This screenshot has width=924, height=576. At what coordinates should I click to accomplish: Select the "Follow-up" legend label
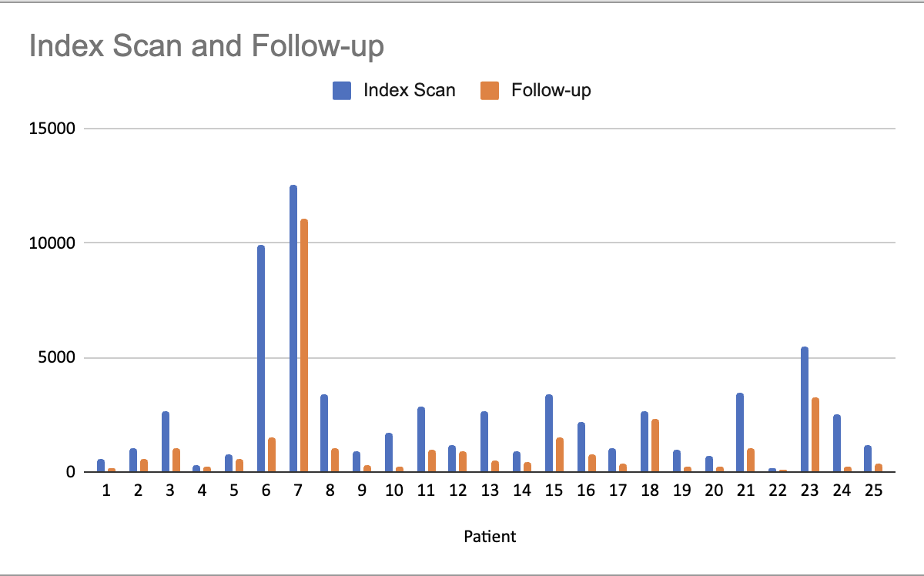pos(551,91)
